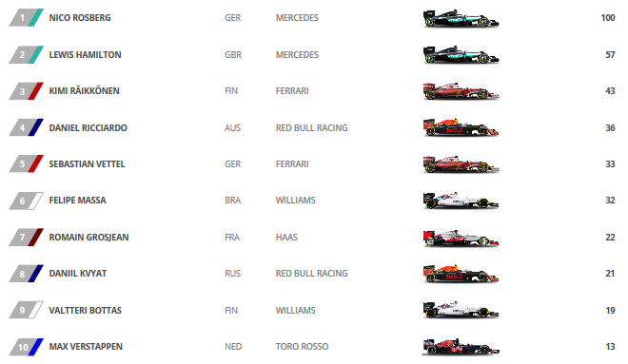Click Nico Rosberg's Mercedes car image
The image size is (628, 364).
click(x=461, y=18)
